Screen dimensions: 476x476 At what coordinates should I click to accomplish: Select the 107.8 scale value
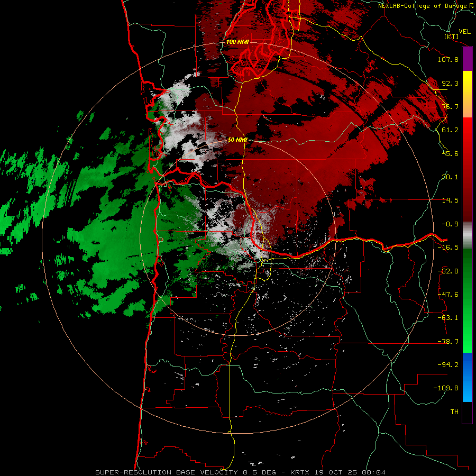click(448, 59)
